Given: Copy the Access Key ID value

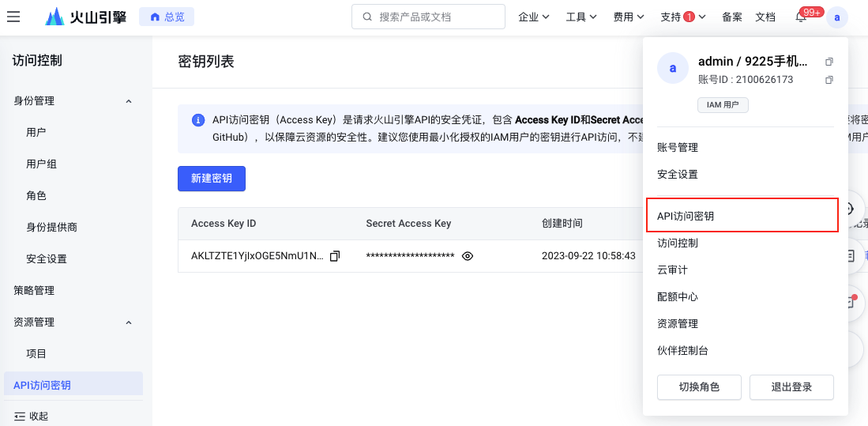Looking at the screenshot, I should coord(335,256).
